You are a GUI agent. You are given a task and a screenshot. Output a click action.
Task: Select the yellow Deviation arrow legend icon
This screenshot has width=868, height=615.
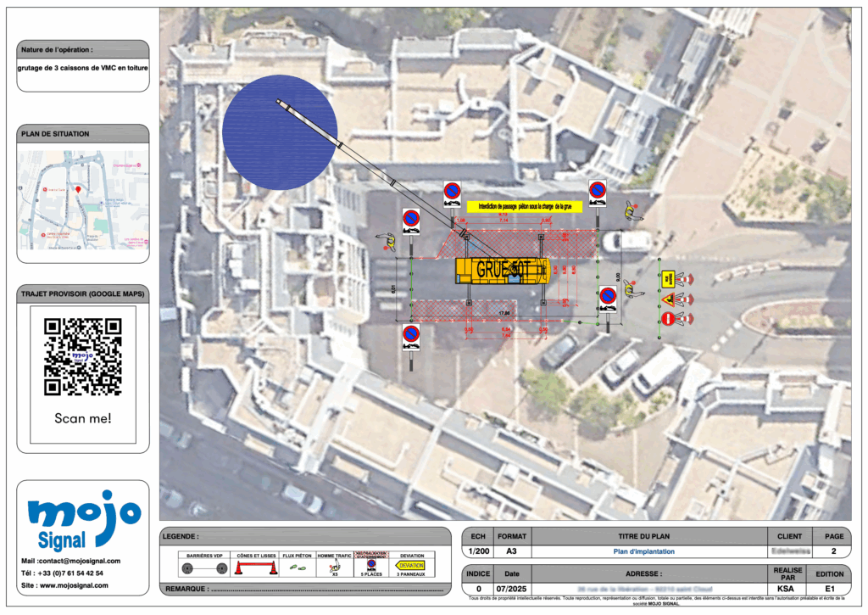pos(411,566)
